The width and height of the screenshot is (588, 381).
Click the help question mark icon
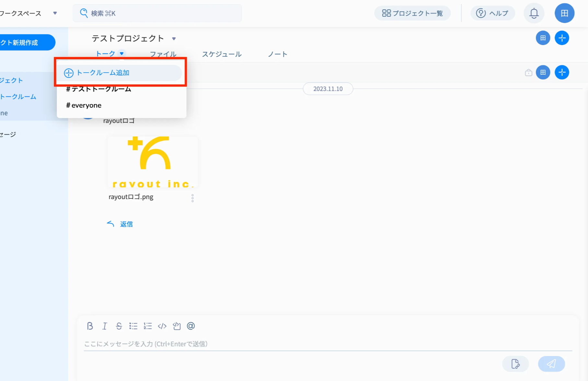481,13
